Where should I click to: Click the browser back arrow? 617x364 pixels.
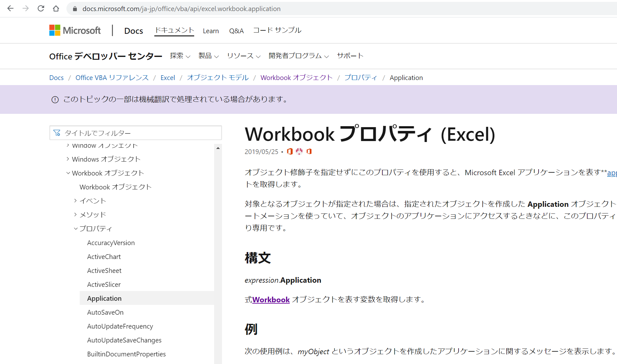[10, 9]
